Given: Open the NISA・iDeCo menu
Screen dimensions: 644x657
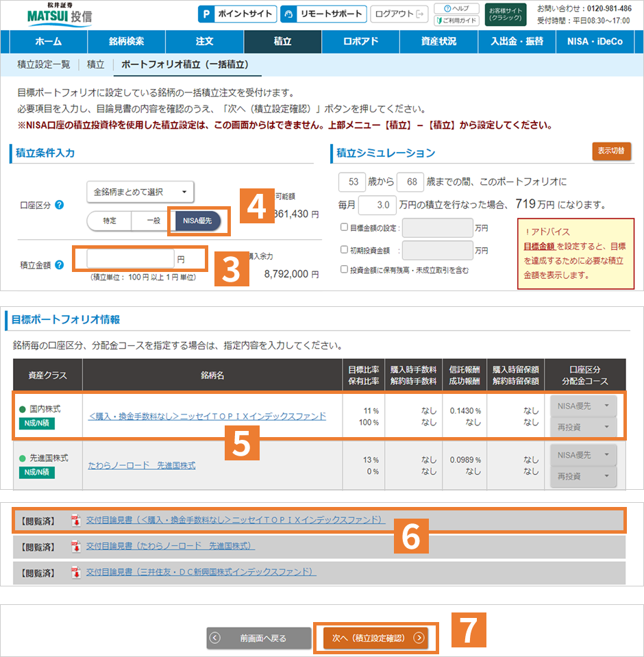Looking at the screenshot, I should click(595, 42).
